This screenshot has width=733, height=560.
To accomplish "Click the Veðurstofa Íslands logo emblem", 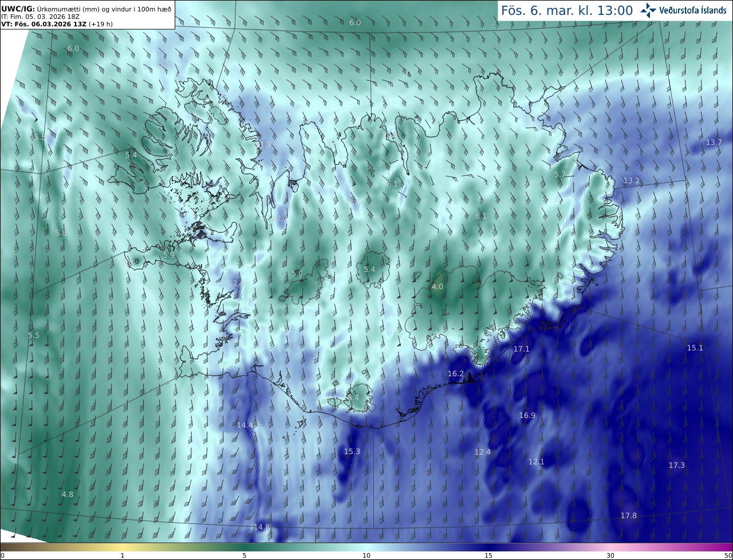I will (x=649, y=10).
